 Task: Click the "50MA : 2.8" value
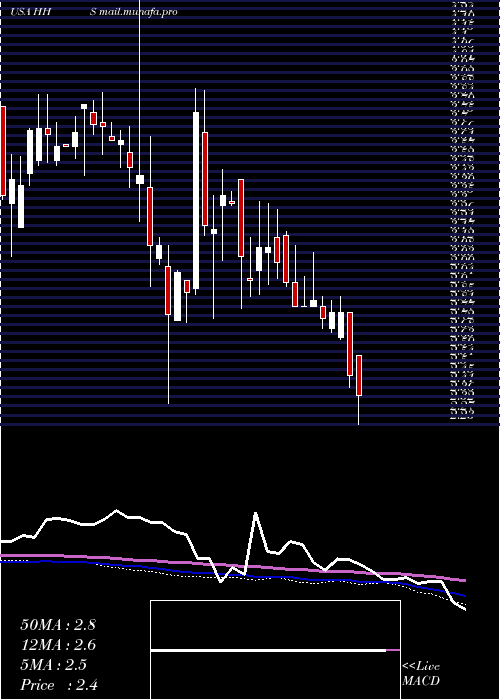coord(58,625)
